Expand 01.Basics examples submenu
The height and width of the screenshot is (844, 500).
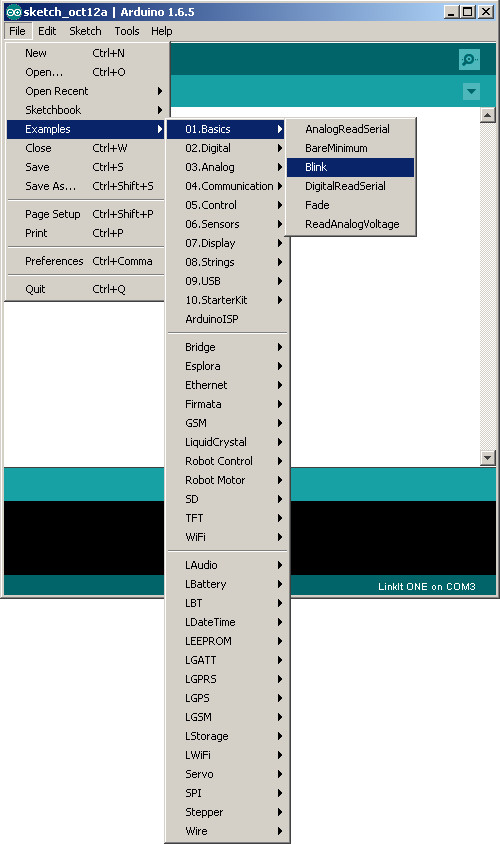pos(226,129)
